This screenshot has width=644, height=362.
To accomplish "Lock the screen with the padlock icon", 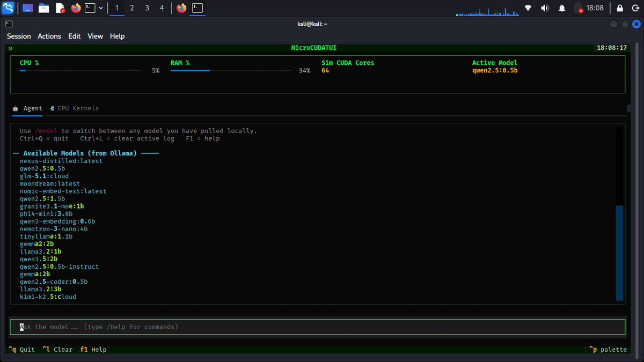I will [620, 8].
